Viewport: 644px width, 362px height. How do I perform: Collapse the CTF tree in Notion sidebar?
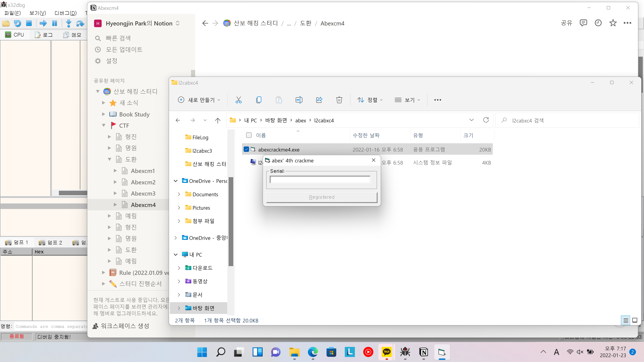point(104,125)
